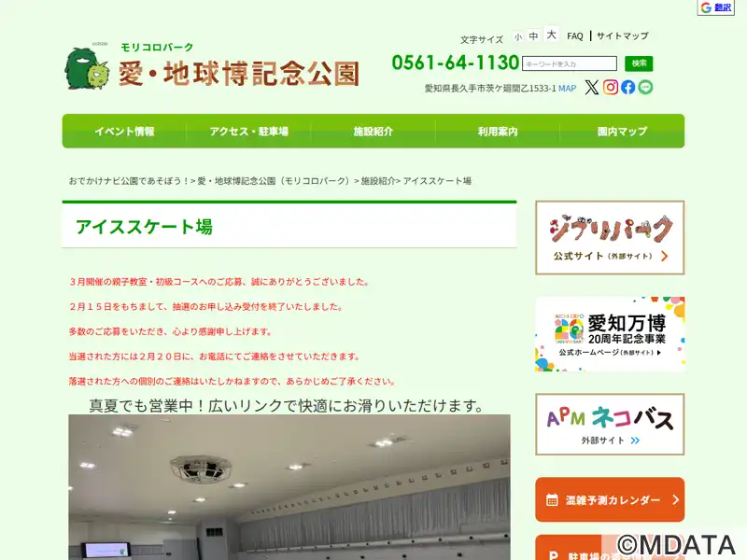Screen dimensions: 747x560
Task: Click the Google 翻訳 translate widget
Action: pos(716,7)
